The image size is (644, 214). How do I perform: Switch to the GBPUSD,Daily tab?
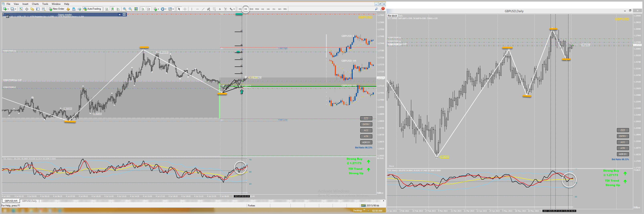[x=29, y=201]
